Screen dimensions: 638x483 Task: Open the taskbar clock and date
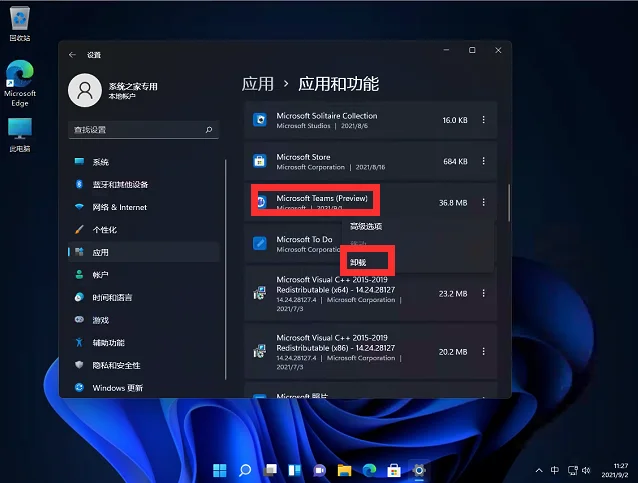tap(615, 470)
